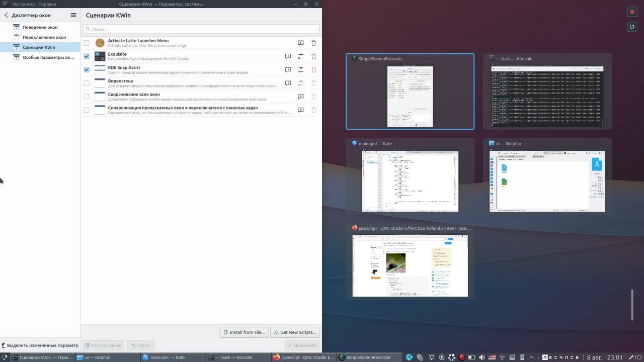Open Exquisite script configuration settings
This screenshot has height=362, width=644.
301,56
